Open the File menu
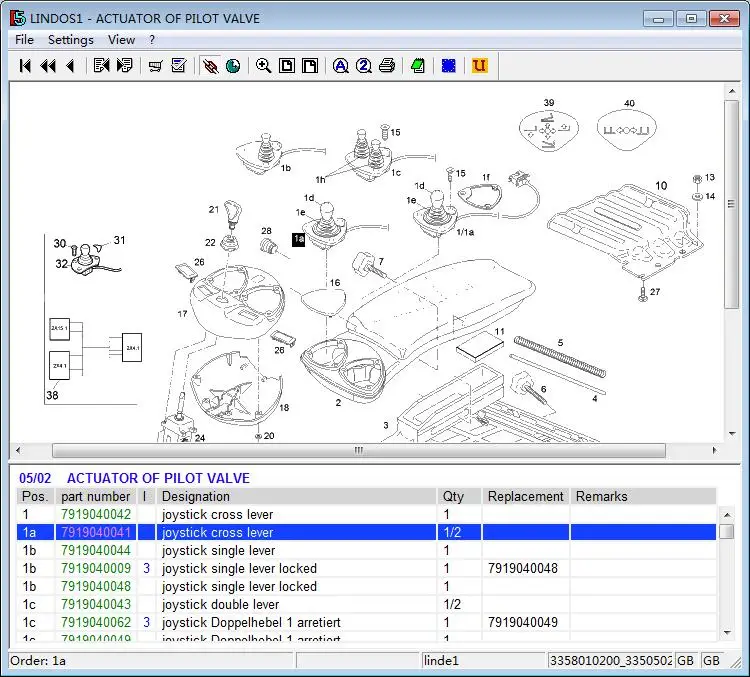 pos(24,40)
